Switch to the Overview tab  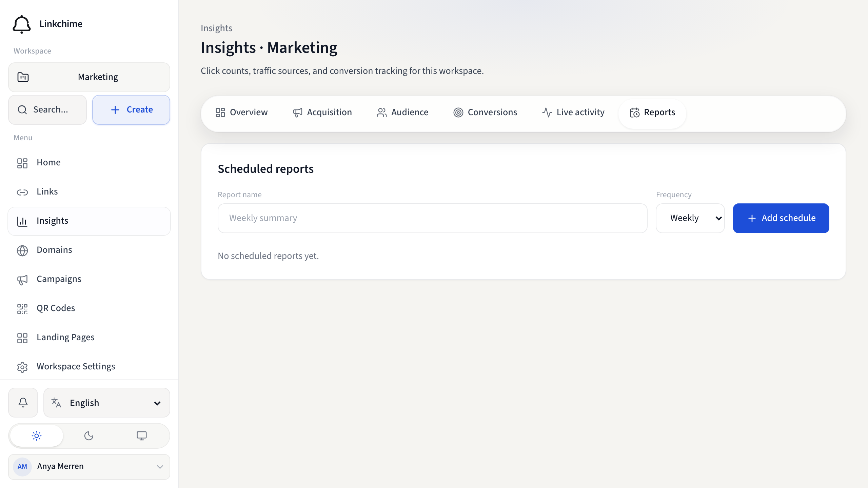click(x=241, y=113)
